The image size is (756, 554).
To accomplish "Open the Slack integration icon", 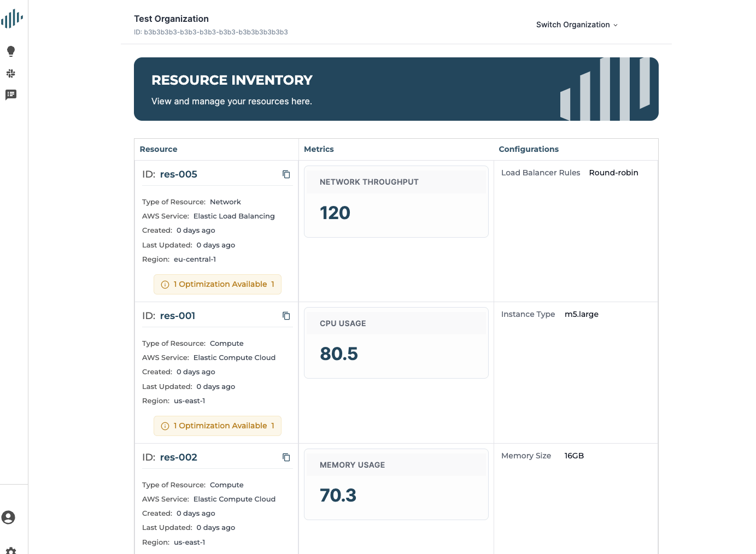I will (x=11, y=73).
